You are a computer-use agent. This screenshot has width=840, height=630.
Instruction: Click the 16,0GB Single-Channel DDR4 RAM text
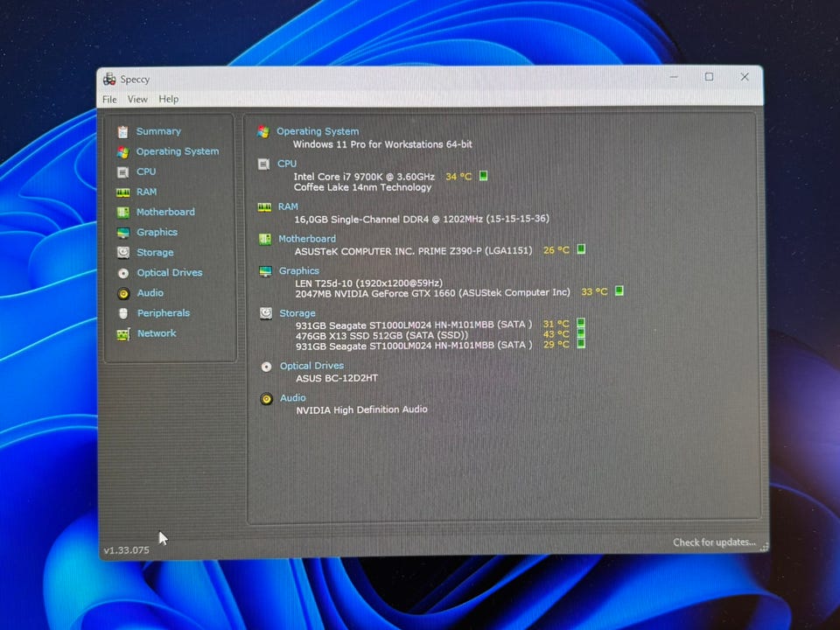pos(422,219)
